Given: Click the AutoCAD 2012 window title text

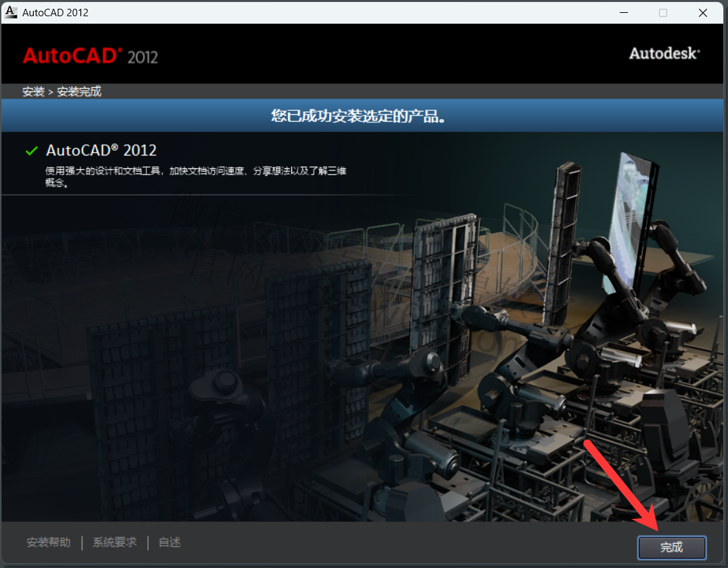Looking at the screenshot, I should pos(55,12).
